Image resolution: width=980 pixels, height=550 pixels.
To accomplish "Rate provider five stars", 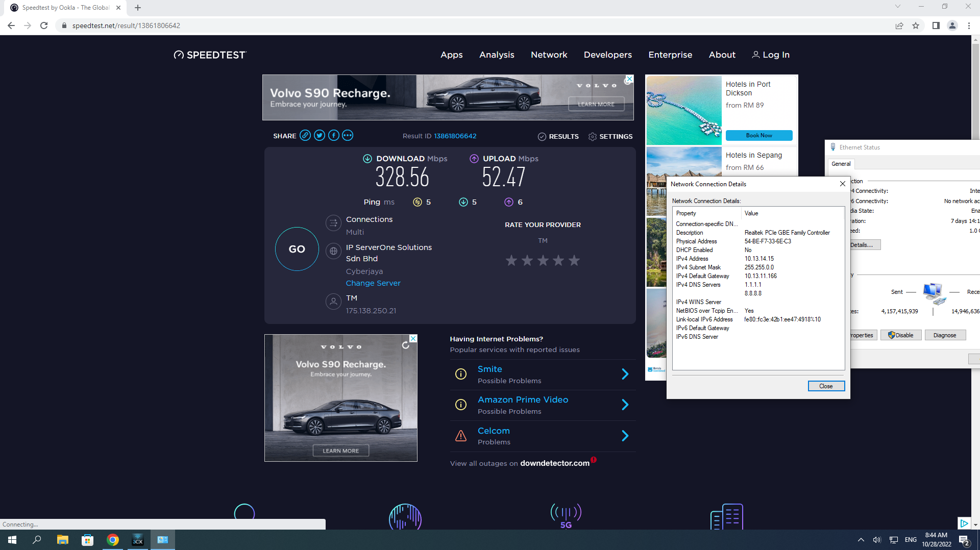I will 574,261.
